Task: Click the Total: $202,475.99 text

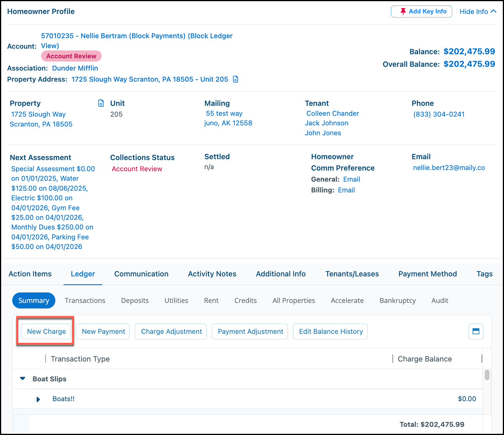Action: [x=432, y=425]
